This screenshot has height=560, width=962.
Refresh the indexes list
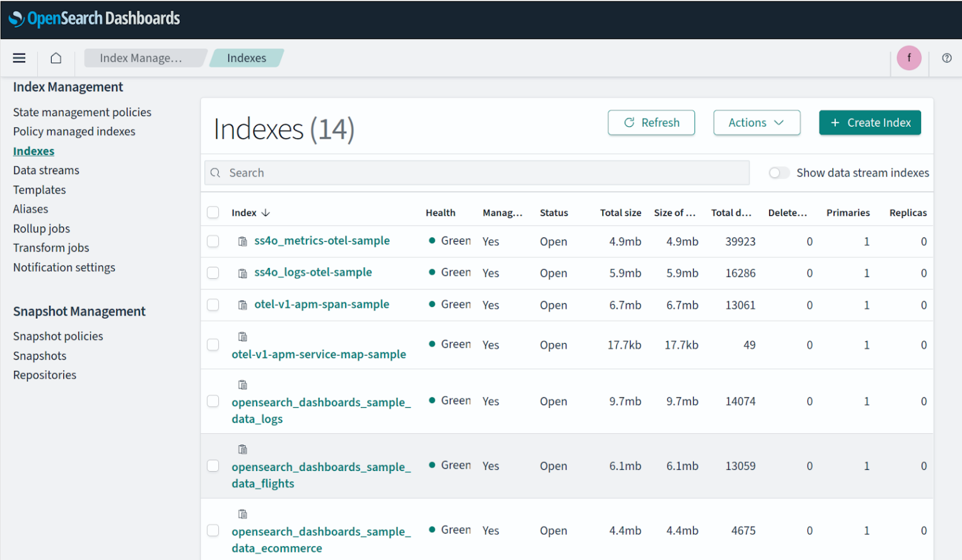point(651,123)
